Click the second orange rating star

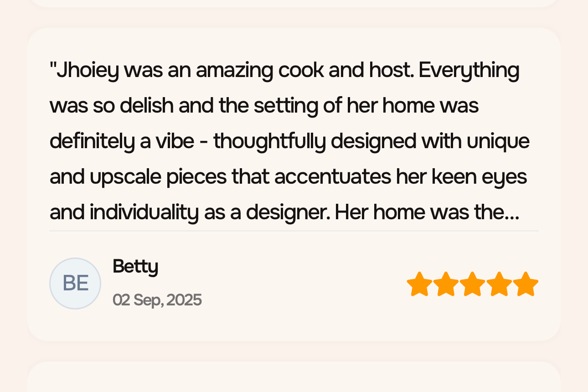click(x=446, y=284)
